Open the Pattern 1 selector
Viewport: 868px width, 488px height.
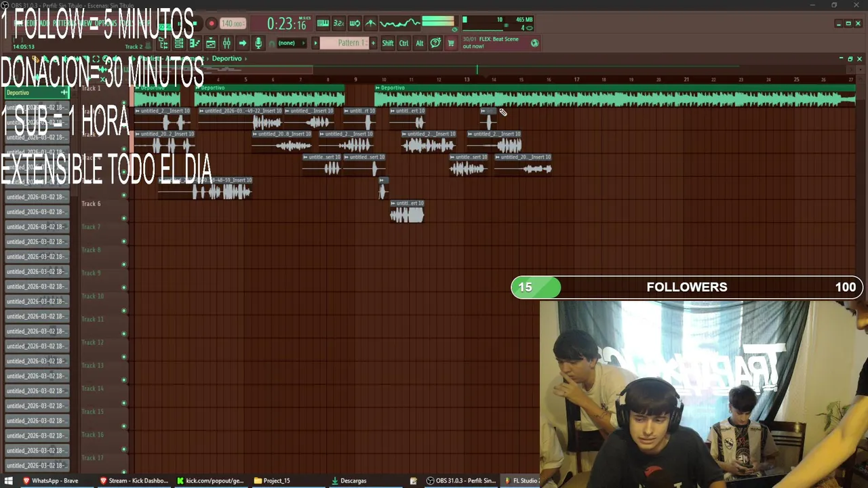344,43
